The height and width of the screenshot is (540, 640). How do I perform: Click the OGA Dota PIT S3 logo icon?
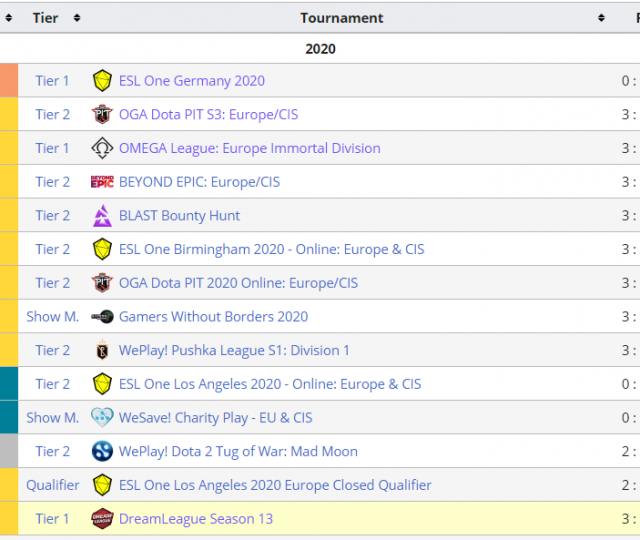coord(102,114)
